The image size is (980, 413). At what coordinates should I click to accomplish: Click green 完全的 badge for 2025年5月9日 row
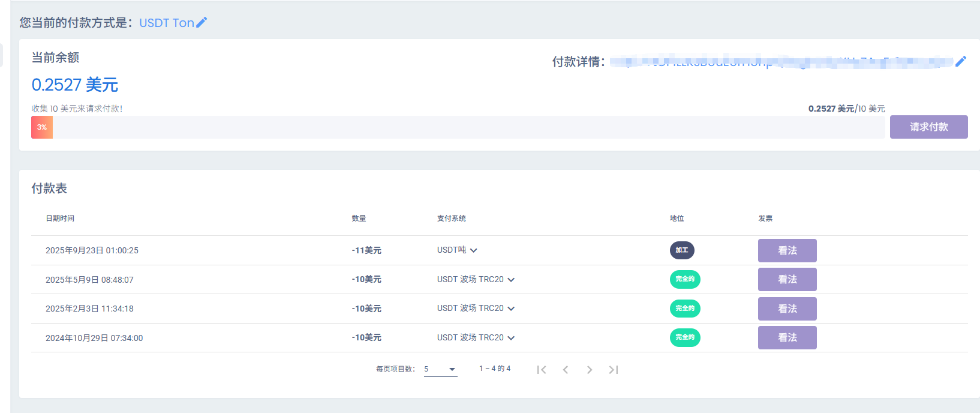(x=685, y=279)
